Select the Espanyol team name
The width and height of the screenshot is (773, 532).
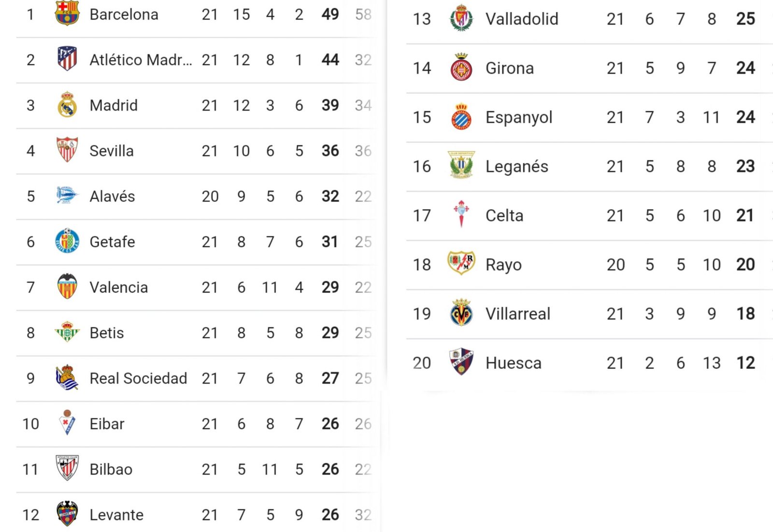tap(519, 117)
